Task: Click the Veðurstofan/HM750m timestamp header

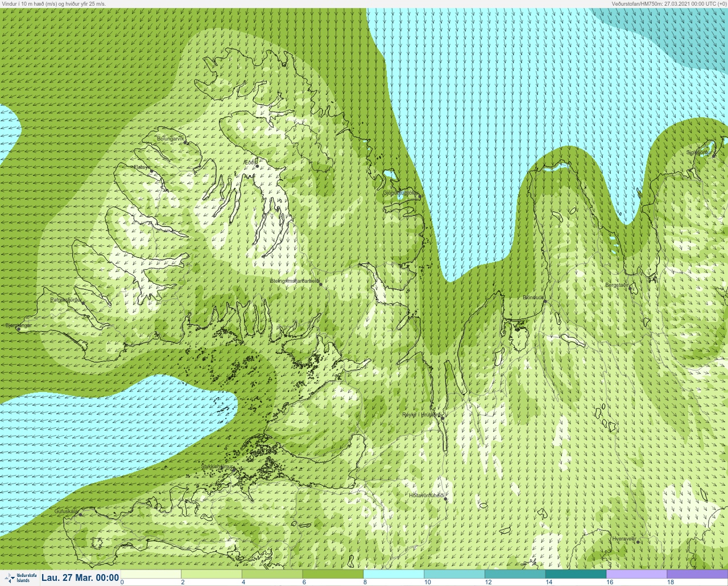Action: [x=668, y=3]
